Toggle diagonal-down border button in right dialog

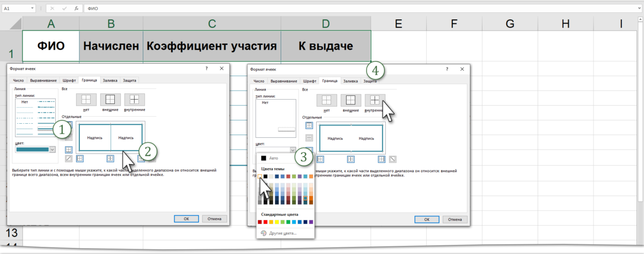393,159
